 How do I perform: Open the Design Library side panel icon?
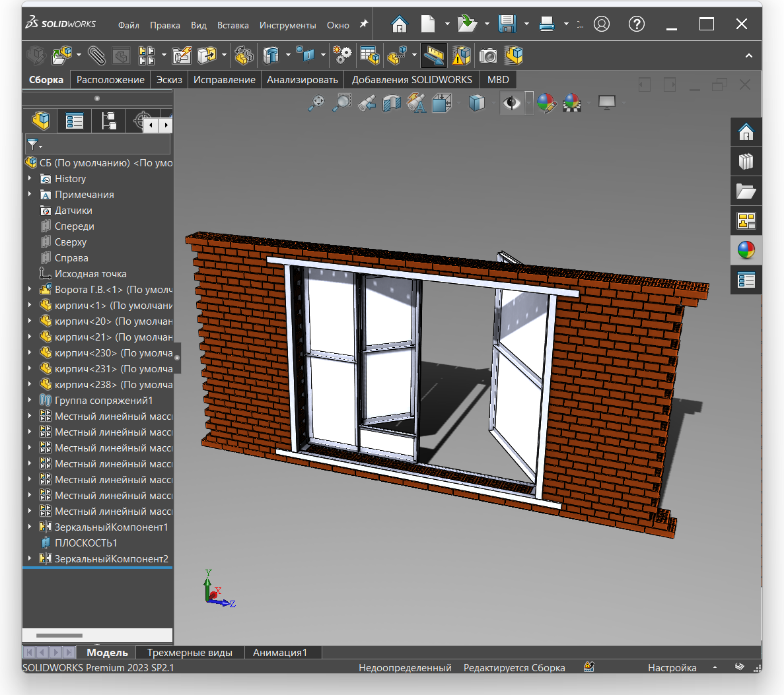[x=746, y=162]
